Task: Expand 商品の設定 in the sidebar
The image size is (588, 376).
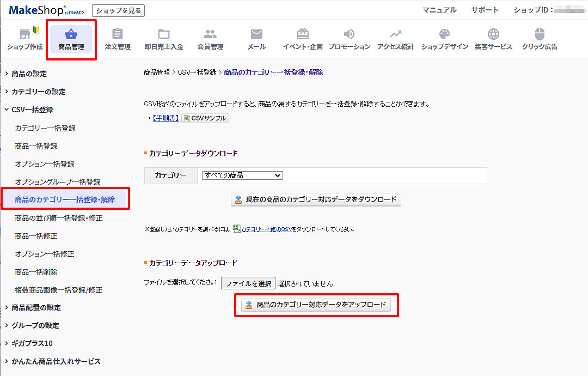Action: [x=29, y=74]
